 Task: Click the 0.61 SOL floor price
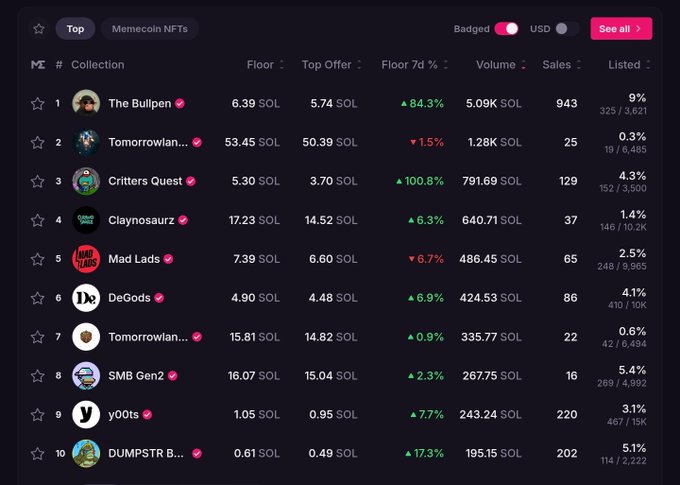[257, 453]
